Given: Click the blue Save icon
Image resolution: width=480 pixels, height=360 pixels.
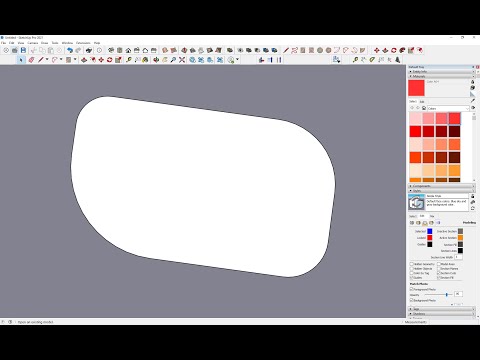Looking at the screenshot, I should click(23, 50).
